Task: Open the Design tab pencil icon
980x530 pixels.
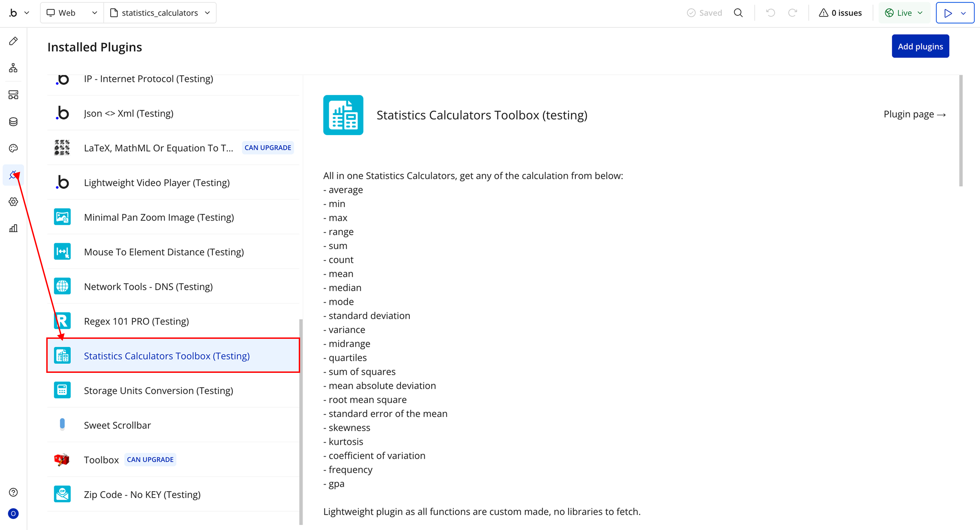Action: click(13, 41)
